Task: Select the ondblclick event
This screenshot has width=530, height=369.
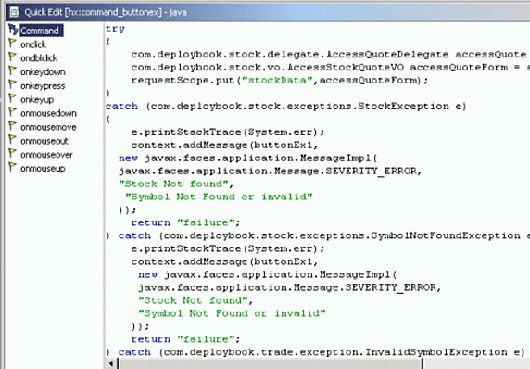Action: pyautogui.click(x=39, y=58)
